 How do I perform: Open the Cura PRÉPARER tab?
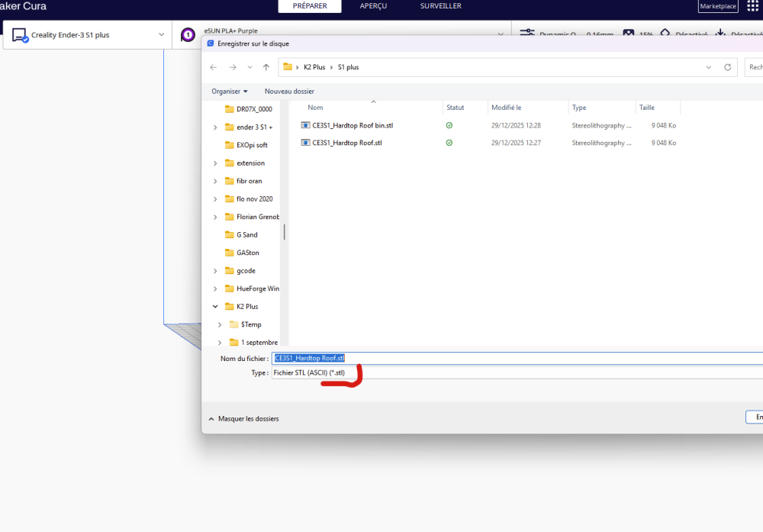(x=310, y=6)
